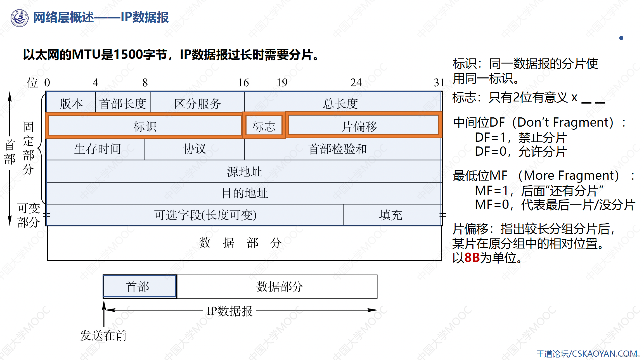Image resolution: width=644 pixels, height=360 pixels.
Task: Click the bit position label '31'
Action: 439,83
